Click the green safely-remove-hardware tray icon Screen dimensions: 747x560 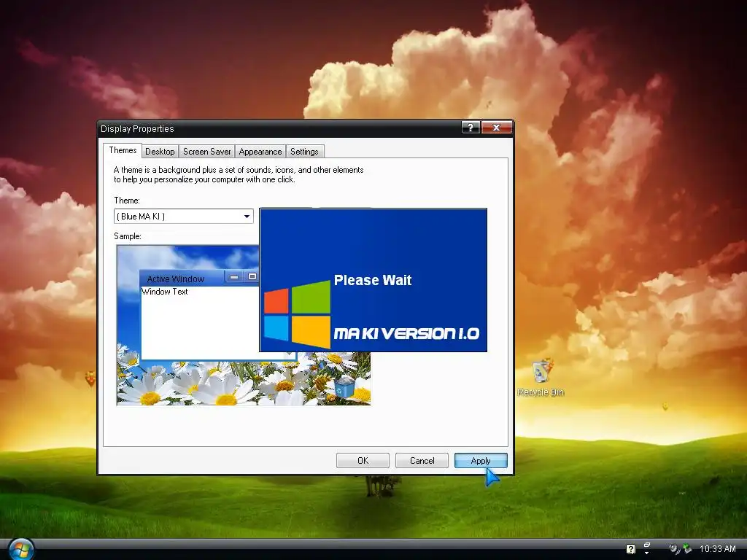[x=687, y=548]
